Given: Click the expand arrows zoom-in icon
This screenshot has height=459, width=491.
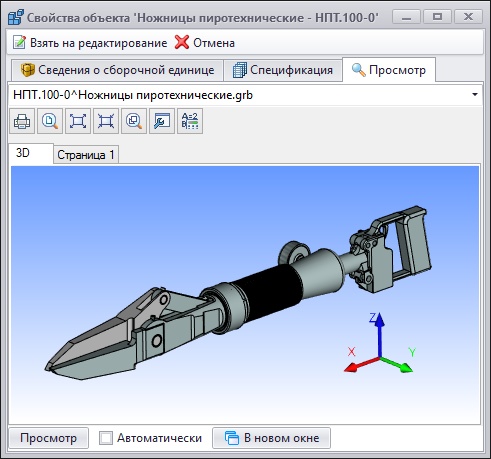Looking at the screenshot, I should point(78,121).
